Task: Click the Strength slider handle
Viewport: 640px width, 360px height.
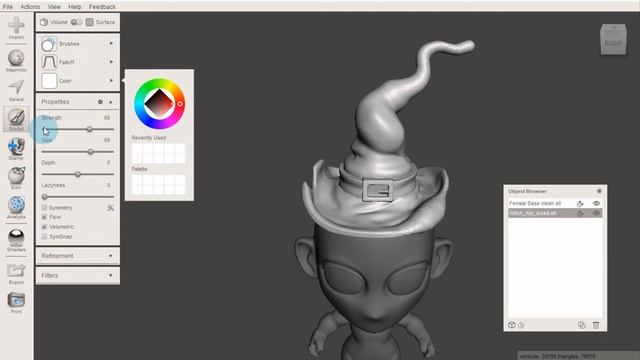Action: 89,129
